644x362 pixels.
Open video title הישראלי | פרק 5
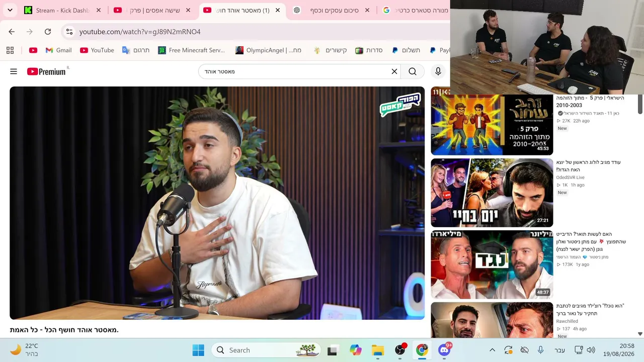point(590,102)
